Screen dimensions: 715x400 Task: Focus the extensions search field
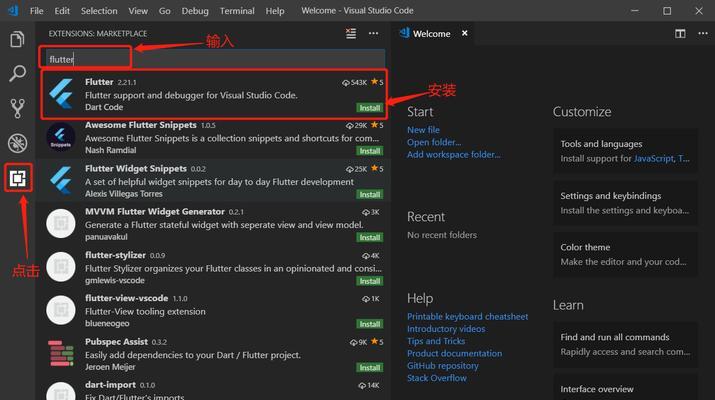click(214, 59)
